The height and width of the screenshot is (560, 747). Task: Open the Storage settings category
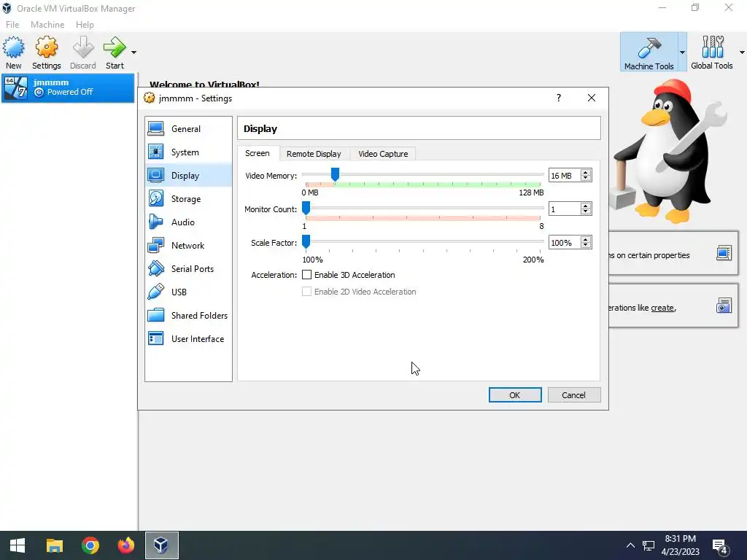[x=189, y=198]
